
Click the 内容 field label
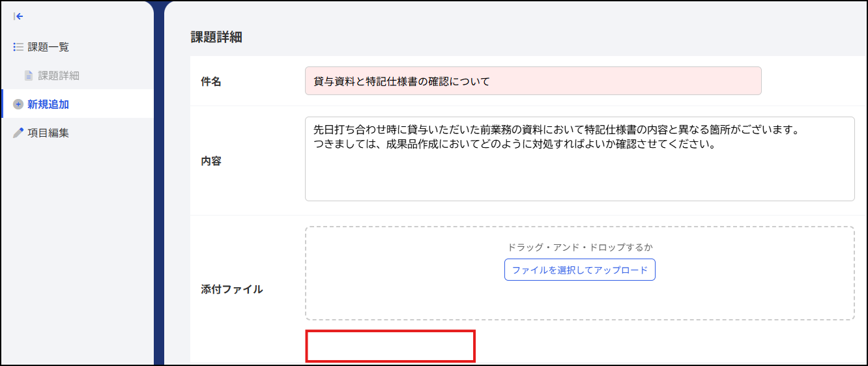coord(211,161)
